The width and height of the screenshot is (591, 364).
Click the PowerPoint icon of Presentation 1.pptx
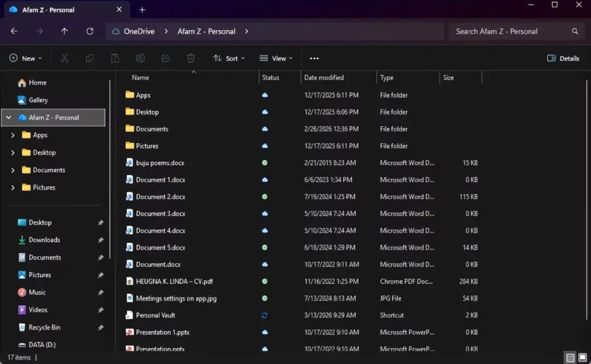pyautogui.click(x=129, y=332)
